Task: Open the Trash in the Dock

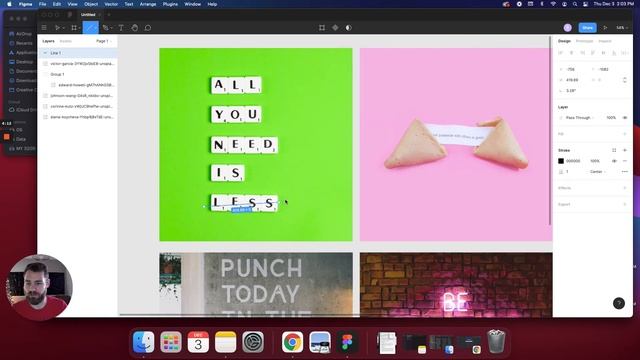Action: 496,342
